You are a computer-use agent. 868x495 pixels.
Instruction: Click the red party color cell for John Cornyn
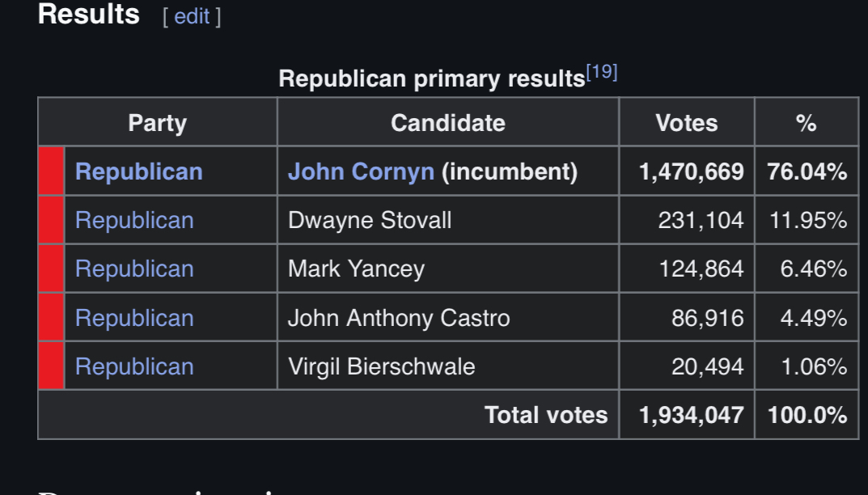51,171
